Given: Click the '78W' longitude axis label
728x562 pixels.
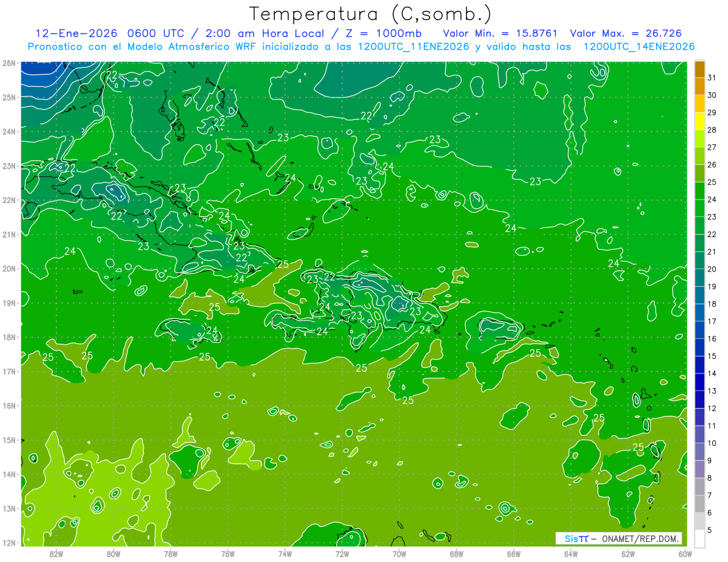Looking at the screenshot, I should point(170,554).
